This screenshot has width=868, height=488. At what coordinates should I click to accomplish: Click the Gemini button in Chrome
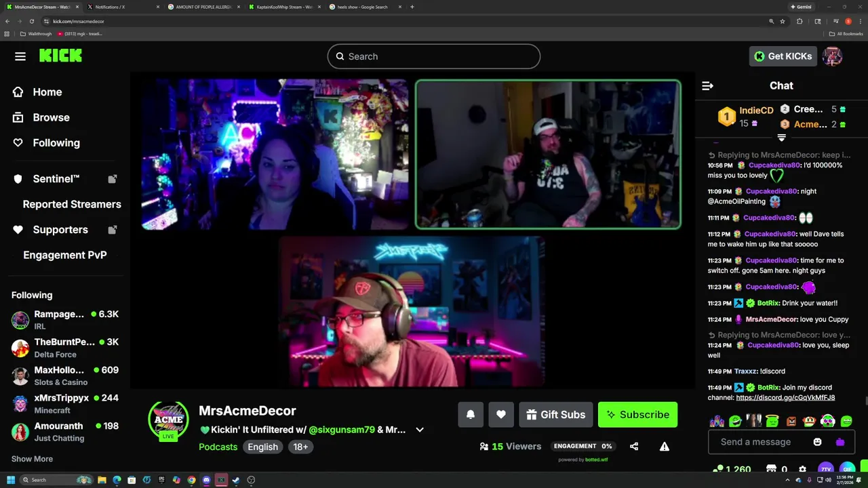click(801, 7)
